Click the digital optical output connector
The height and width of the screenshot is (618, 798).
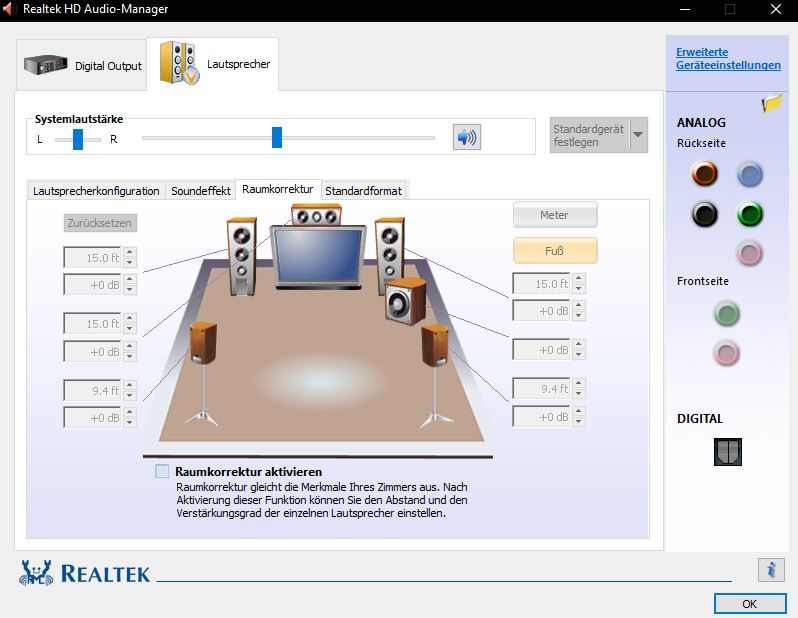click(x=728, y=452)
